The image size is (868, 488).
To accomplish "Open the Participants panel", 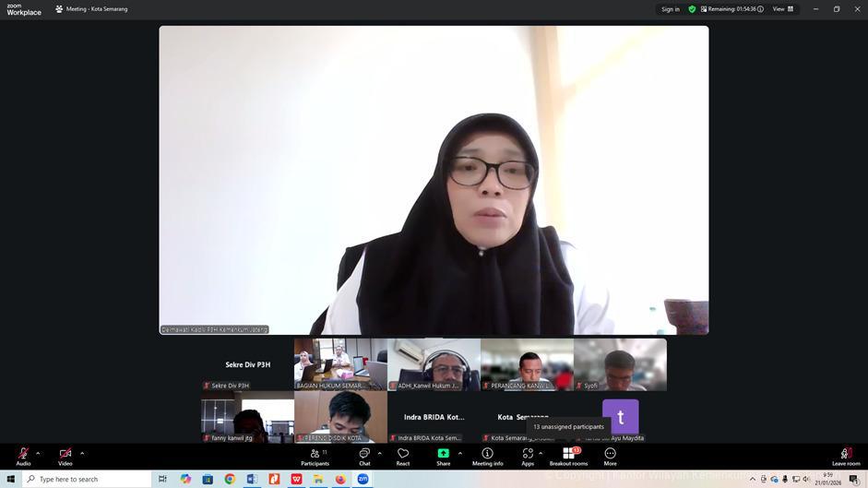I will tap(315, 457).
